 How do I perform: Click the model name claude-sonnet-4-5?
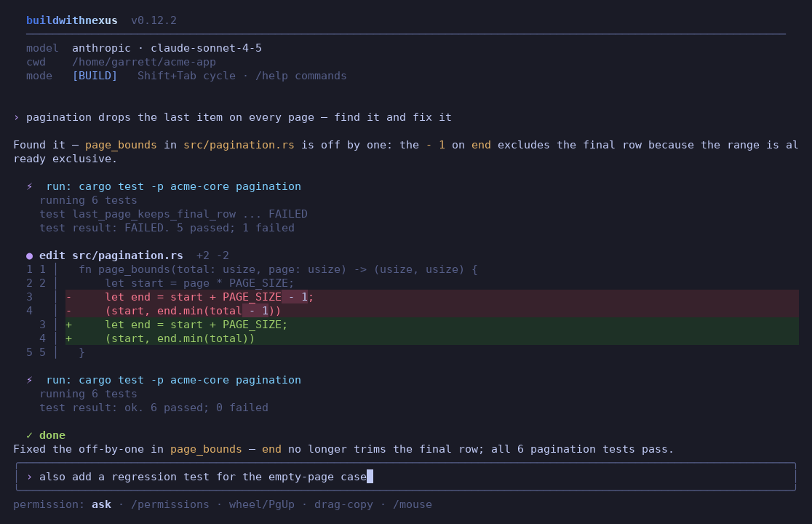pyautogui.click(x=206, y=47)
